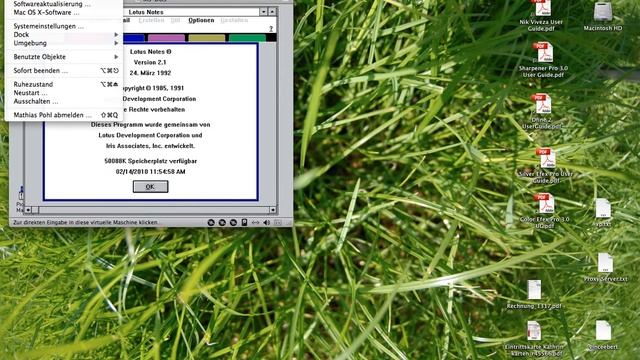The image size is (640, 360).
Task: Click the blue workspace tab
Action: (133, 38)
